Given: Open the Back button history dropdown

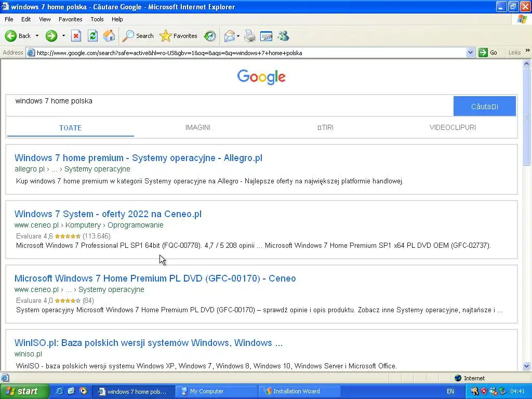Looking at the screenshot, I should (x=37, y=36).
